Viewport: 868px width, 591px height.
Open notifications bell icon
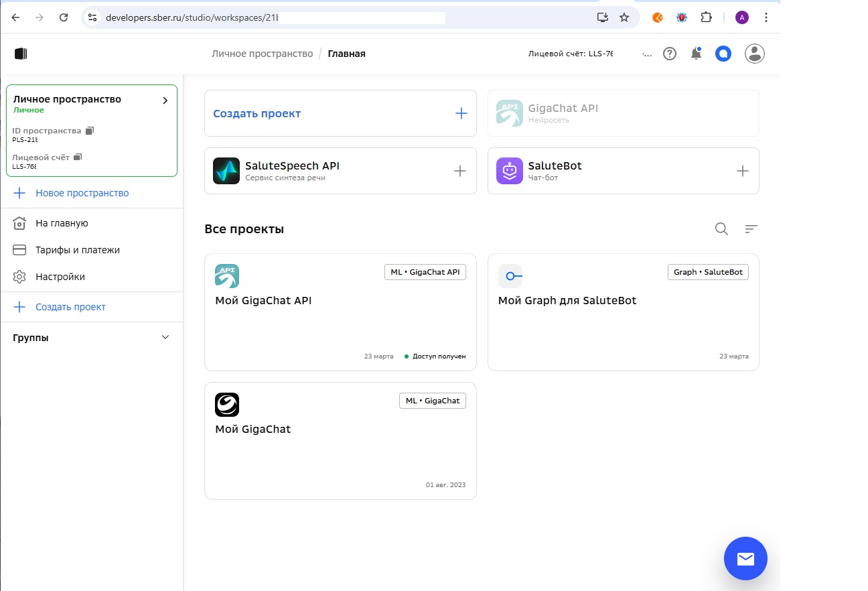click(696, 54)
